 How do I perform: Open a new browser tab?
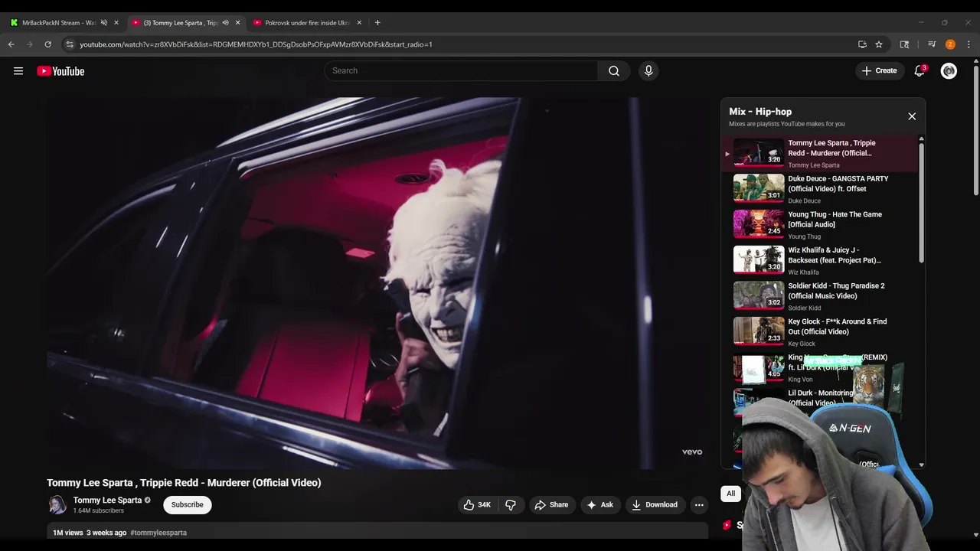click(x=377, y=23)
